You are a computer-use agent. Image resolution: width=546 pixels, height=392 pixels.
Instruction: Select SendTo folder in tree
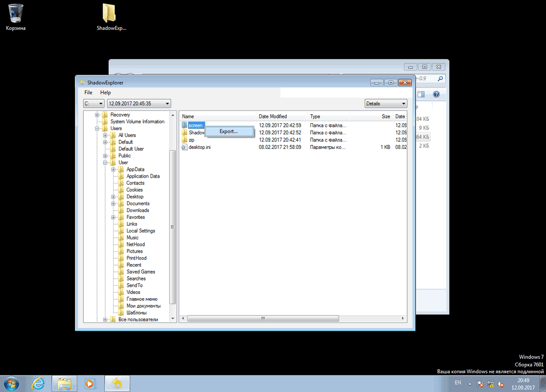(x=134, y=285)
